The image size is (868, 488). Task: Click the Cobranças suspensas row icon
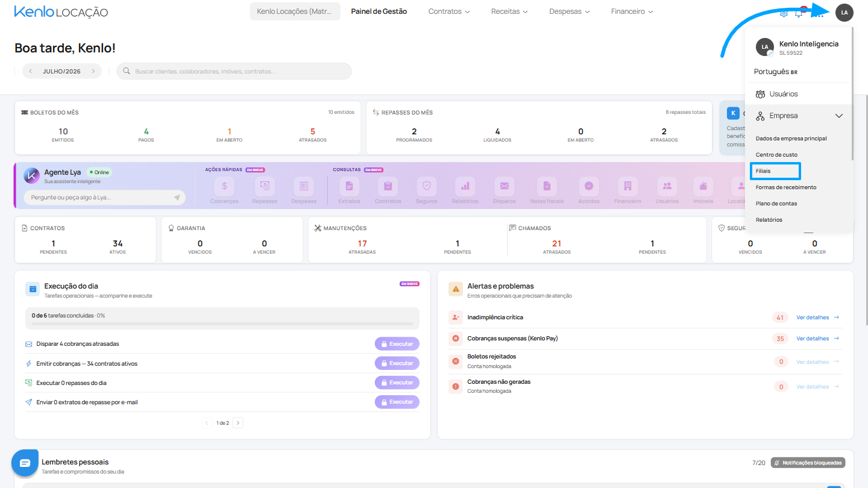(455, 339)
